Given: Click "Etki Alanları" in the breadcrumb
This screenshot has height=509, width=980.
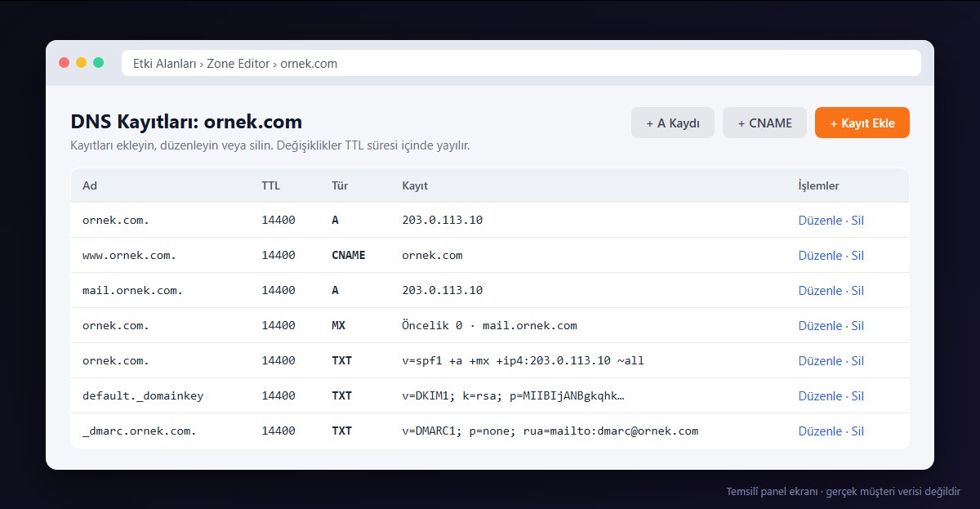Looking at the screenshot, I should tap(166, 63).
